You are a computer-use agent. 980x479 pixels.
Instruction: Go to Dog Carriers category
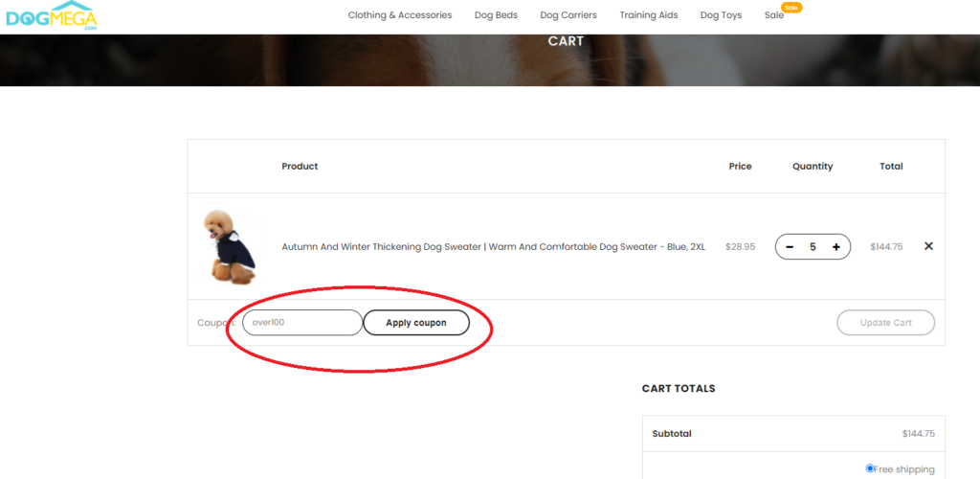tap(568, 15)
